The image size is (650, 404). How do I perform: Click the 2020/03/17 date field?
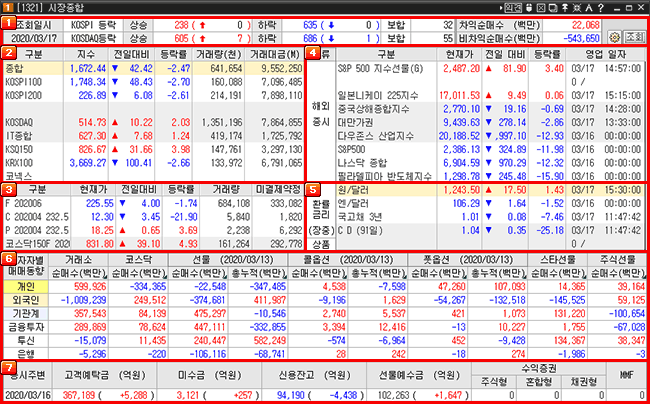click(34, 38)
